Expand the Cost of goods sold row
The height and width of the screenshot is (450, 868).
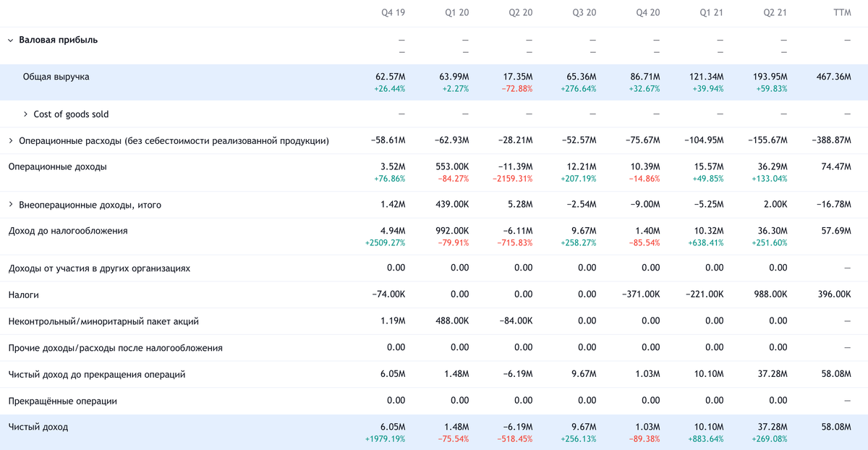pos(26,114)
